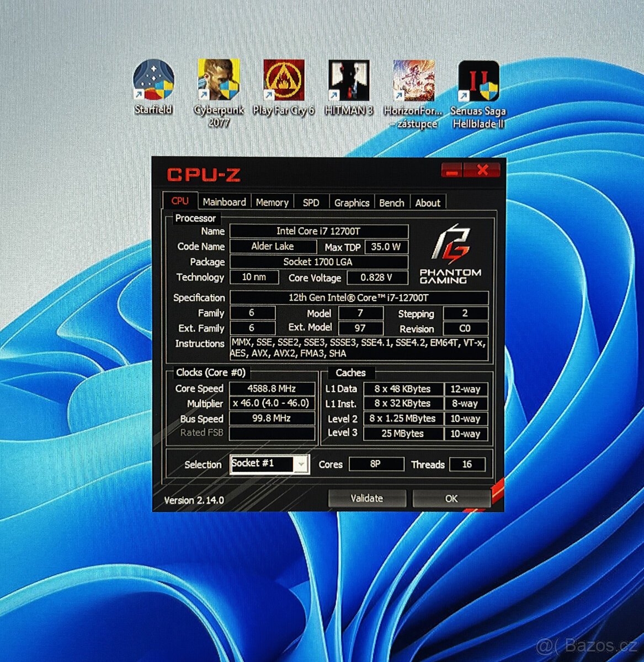Open the SPD tab
Image resolution: width=644 pixels, height=662 pixels.
[x=311, y=201]
